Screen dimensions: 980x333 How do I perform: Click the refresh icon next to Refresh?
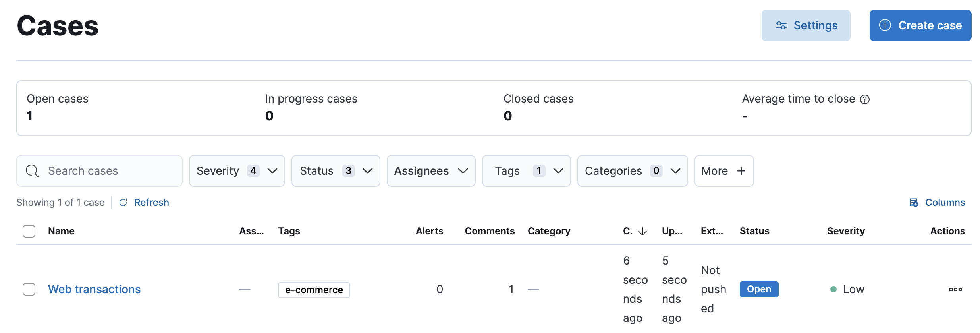pyautogui.click(x=123, y=203)
